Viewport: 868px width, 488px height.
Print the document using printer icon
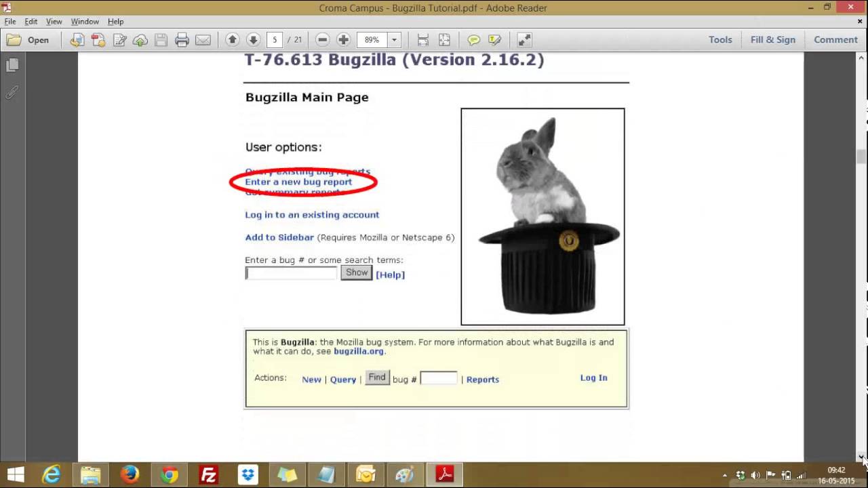182,40
